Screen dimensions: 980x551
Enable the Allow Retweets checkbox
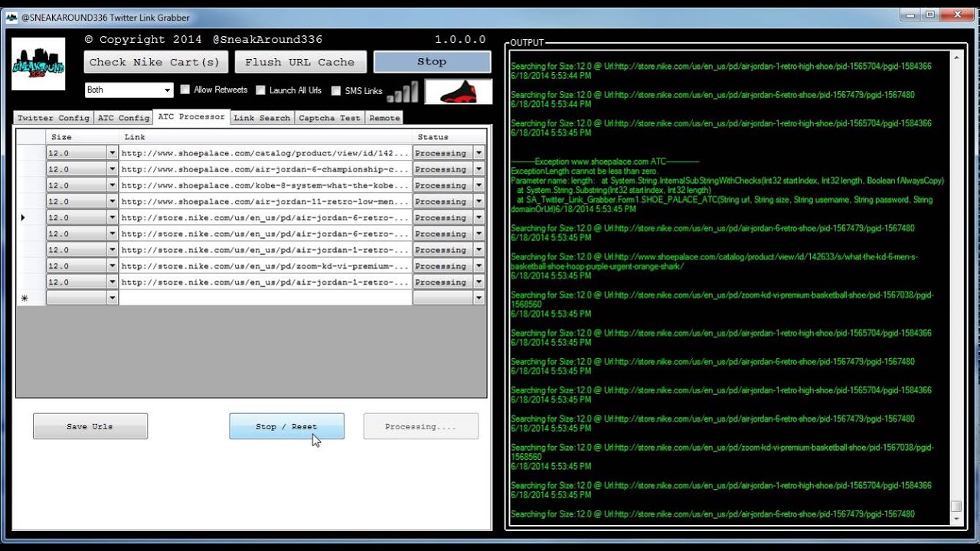coord(185,90)
